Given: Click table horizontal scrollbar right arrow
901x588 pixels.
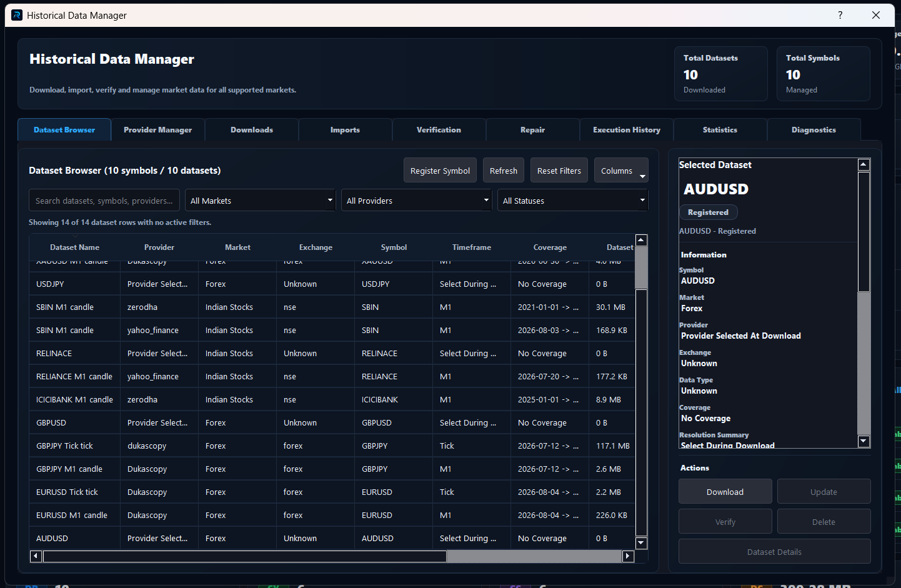Looking at the screenshot, I should click(628, 556).
